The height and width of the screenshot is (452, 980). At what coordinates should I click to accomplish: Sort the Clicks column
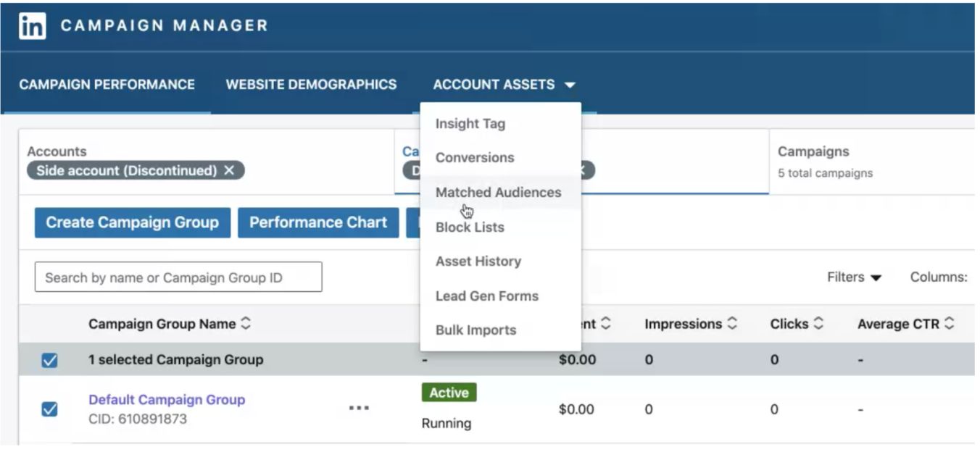(818, 325)
